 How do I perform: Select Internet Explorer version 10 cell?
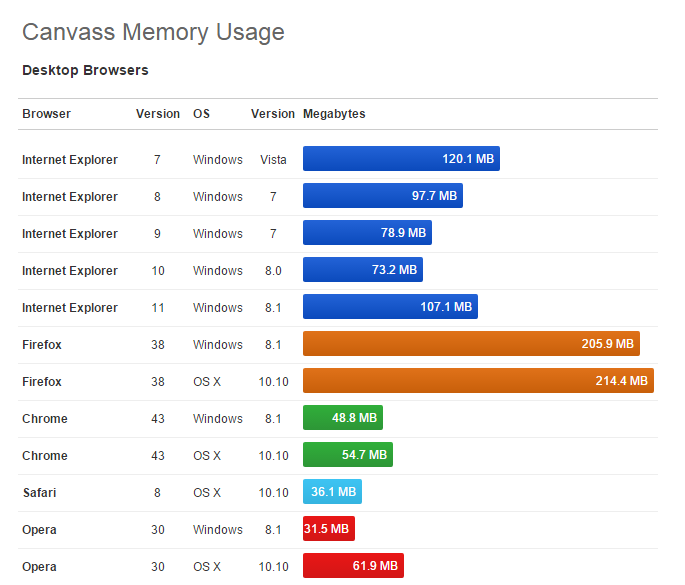(x=158, y=271)
